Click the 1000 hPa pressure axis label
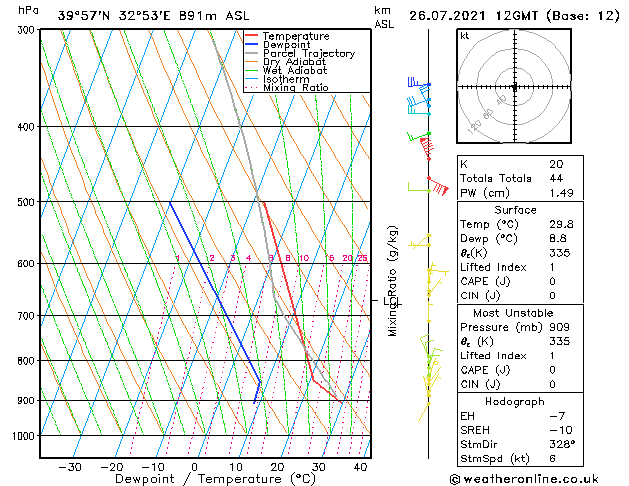Viewport: 629px width, 486px height. pyautogui.click(x=26, y=436)
